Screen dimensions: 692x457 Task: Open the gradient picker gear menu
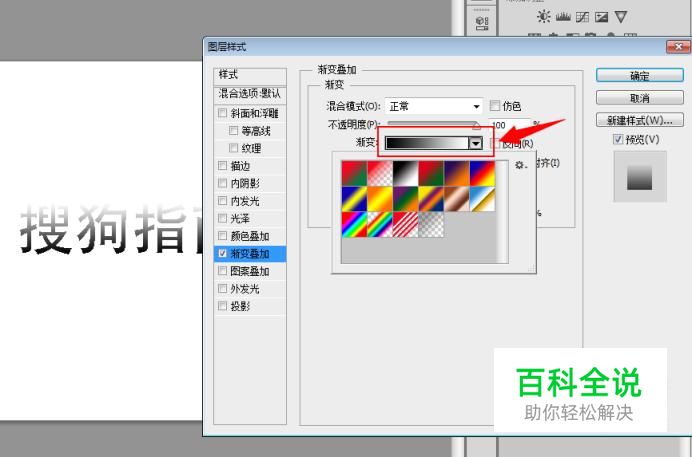[x=521, y=165]
